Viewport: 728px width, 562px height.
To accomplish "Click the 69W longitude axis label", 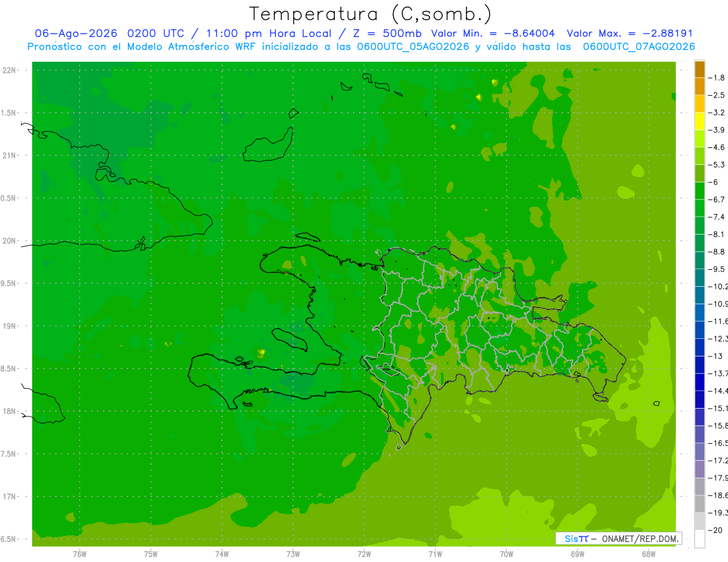I will point(578,554).
